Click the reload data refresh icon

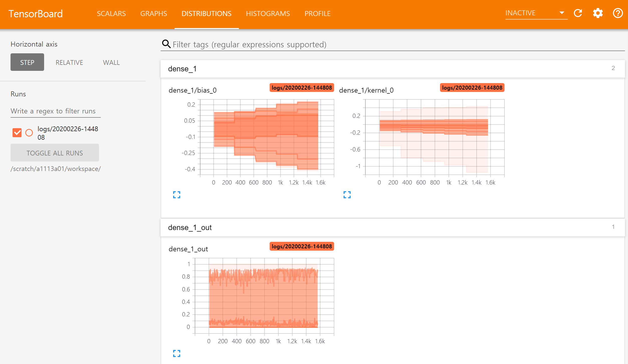click(x=578, y=13)
